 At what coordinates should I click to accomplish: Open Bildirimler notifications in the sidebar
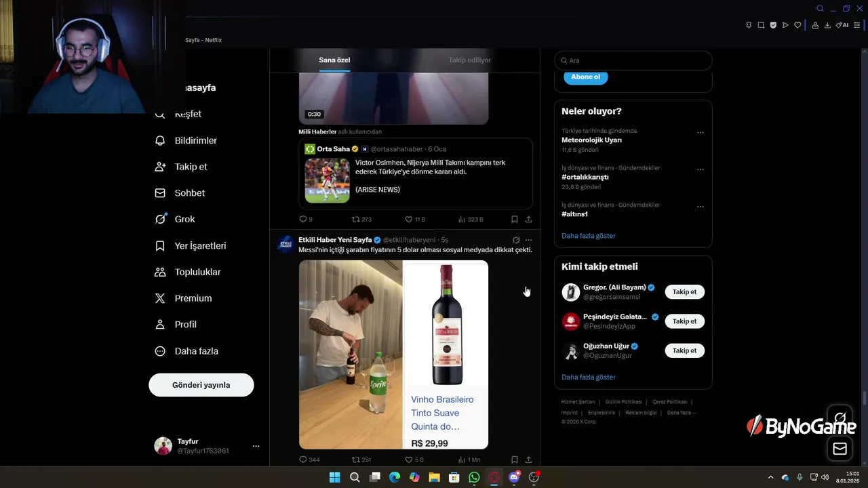186,140
